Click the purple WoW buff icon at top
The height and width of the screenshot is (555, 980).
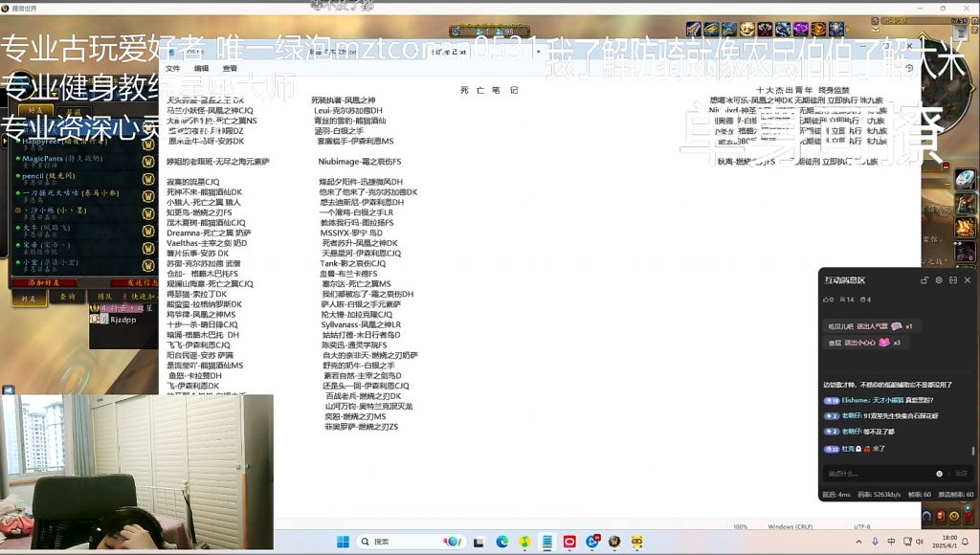pos(801,29)
